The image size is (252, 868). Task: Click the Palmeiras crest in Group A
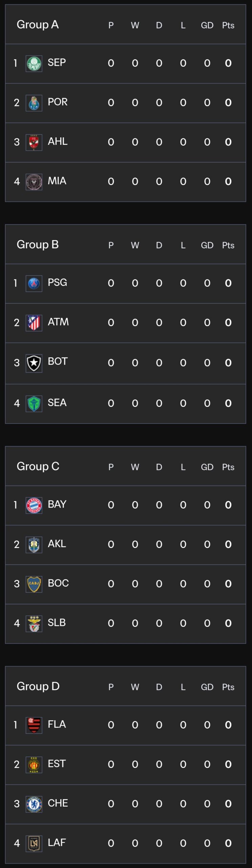34,63
